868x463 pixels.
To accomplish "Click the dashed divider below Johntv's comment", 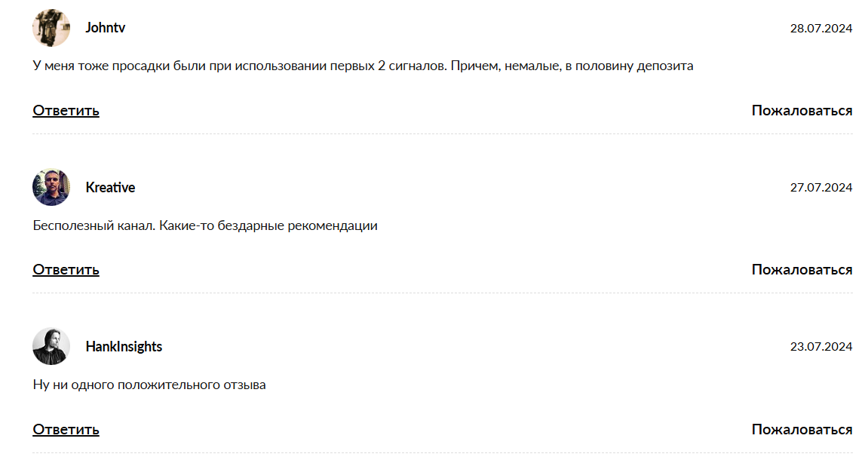I will click(443, 134).
